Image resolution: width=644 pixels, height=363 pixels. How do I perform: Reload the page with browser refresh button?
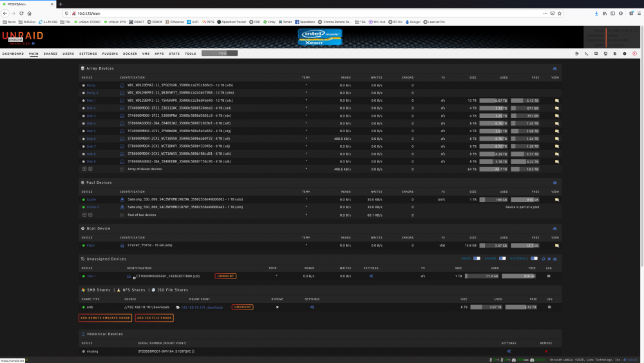tap(21, 14)
